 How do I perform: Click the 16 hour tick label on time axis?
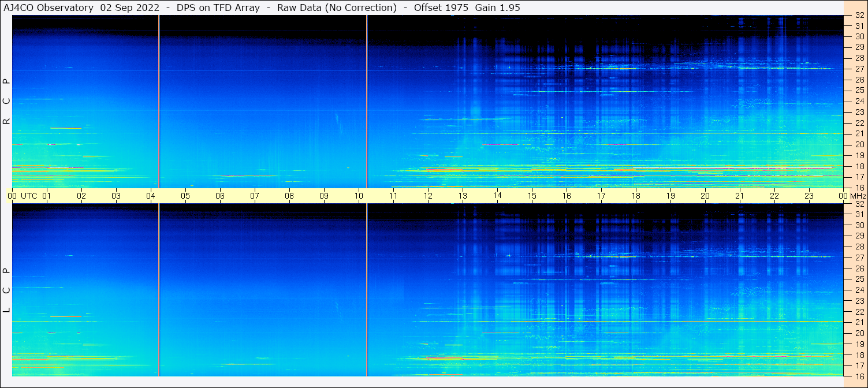(567, 196)
